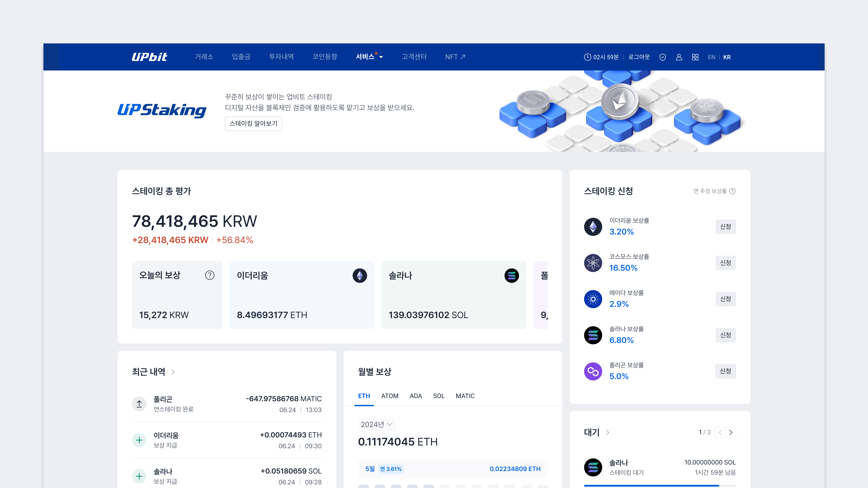Click the plus icon for 이더리움 보상 지급

[139, 440]
